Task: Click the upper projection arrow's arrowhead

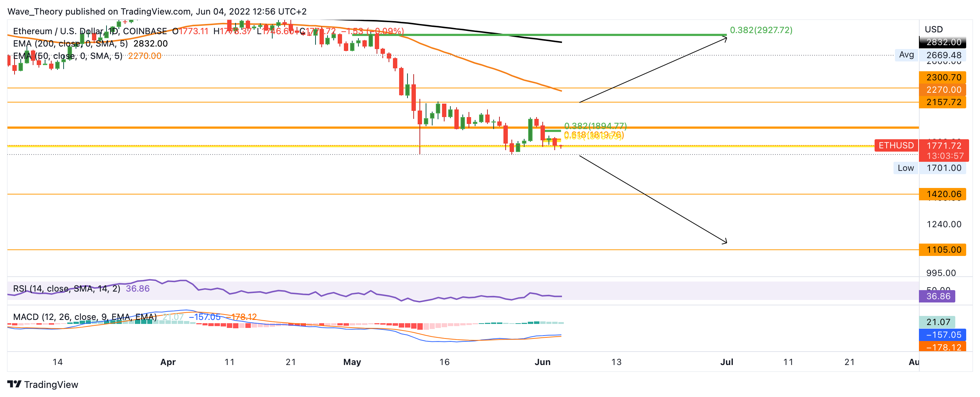Action: tap(726, 38)
